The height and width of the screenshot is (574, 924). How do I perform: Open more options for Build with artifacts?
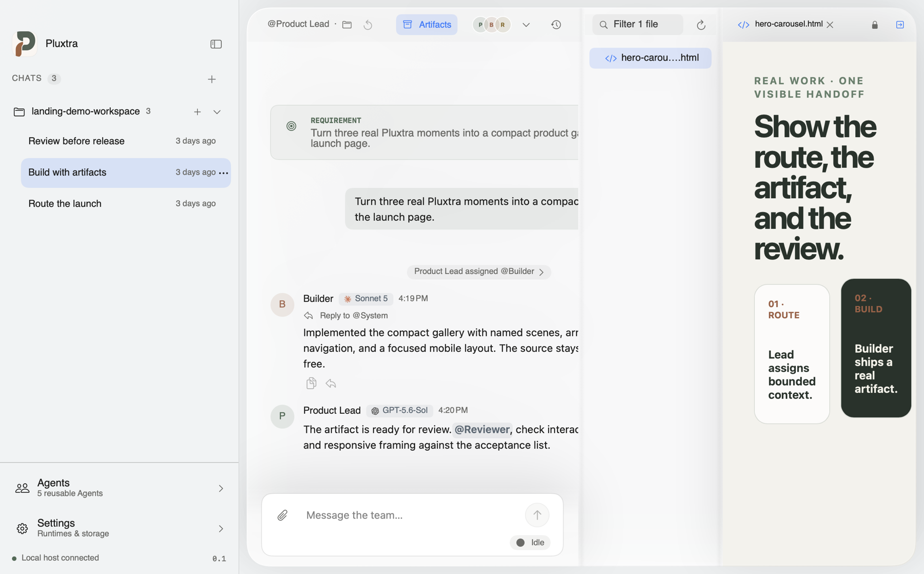223,173
